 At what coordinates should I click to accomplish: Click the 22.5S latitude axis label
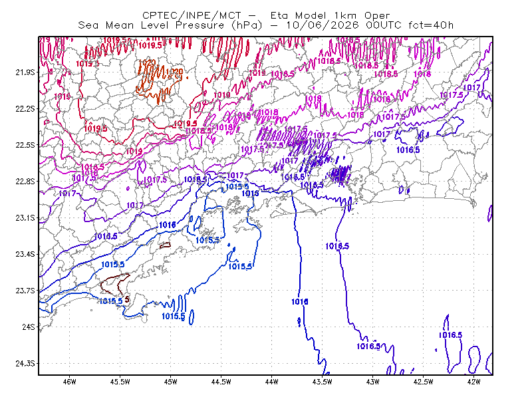point(25,145)
